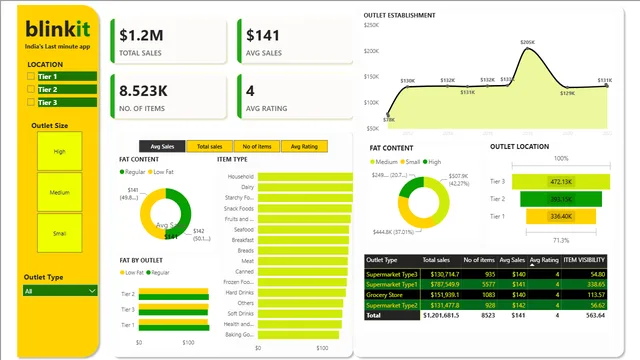640x360 pixels.
Task: Select the Small outlet size tile
Action: 60,233
